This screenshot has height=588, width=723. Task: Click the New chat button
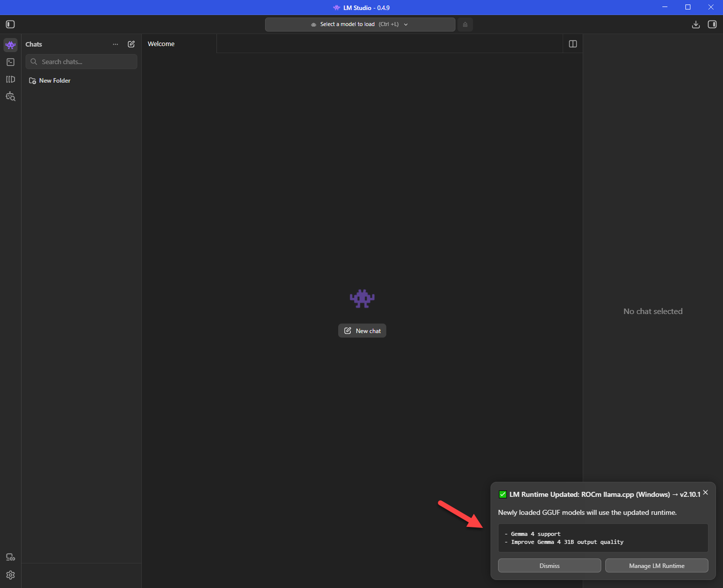(x=362, y=331)
